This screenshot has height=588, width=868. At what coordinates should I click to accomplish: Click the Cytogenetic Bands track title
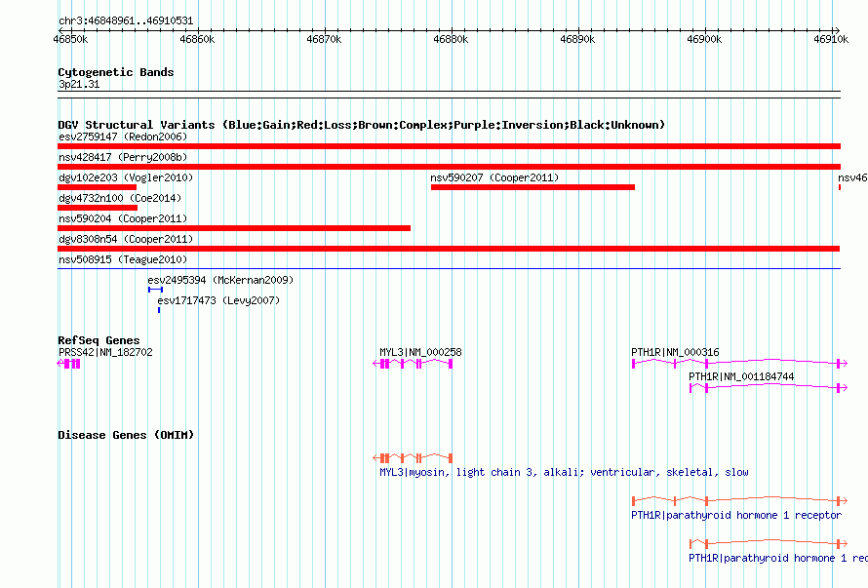click(x=116, y=72)
